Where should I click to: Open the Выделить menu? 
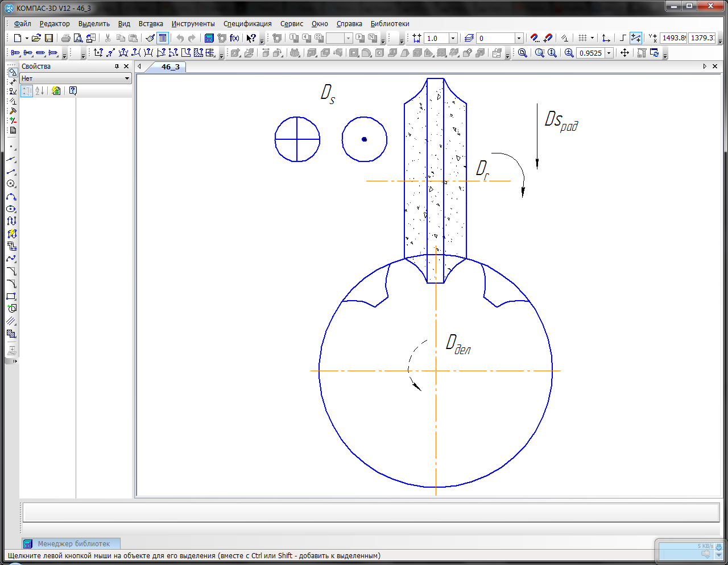pos(94,24)
